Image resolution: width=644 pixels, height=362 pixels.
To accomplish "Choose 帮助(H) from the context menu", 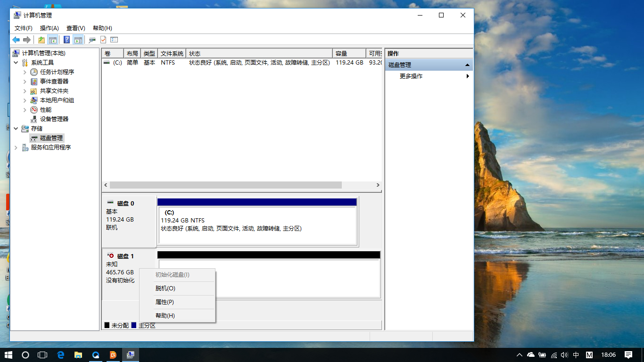I will click(177, 316).
